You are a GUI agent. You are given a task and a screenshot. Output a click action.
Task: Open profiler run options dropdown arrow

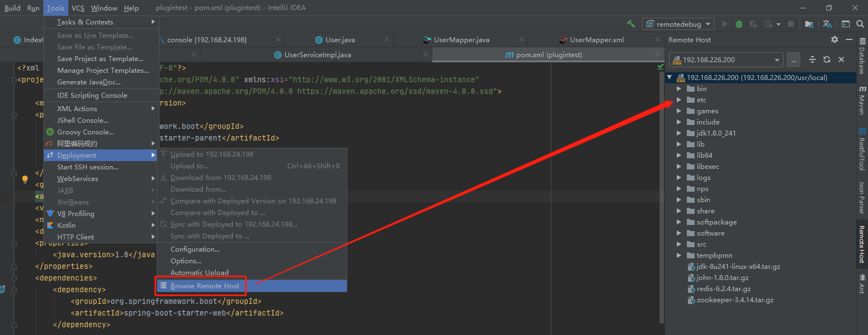(779, 24)
